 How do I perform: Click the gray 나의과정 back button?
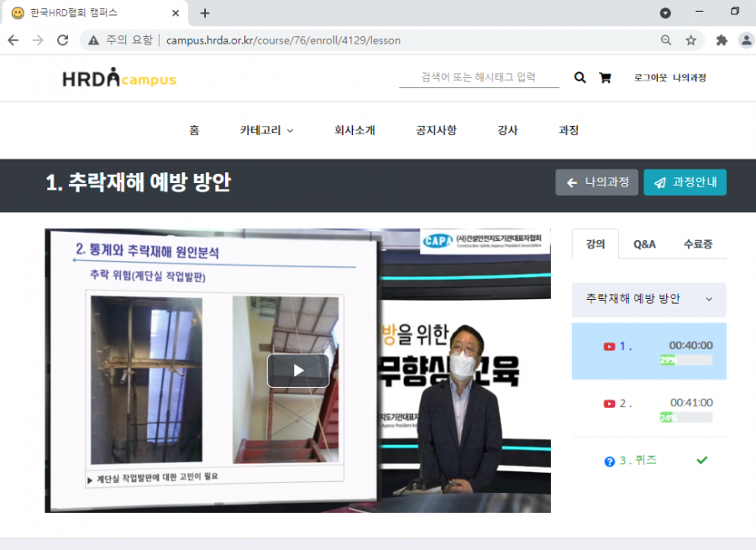[597, 182]
